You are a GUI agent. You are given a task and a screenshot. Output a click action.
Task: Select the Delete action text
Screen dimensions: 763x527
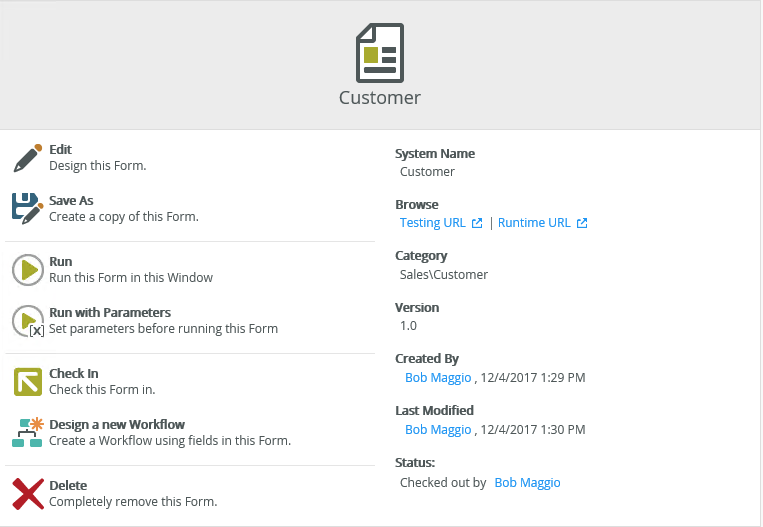(68, 485)
